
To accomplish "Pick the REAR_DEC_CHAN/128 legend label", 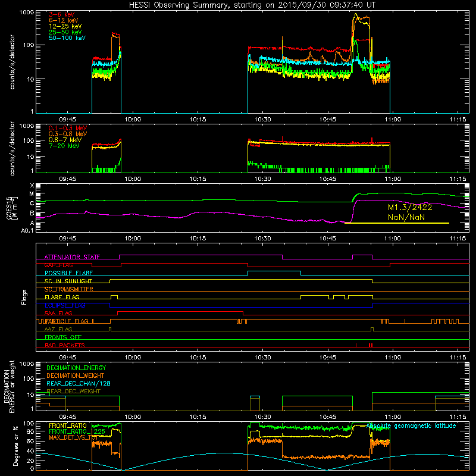I will click(x=79, y=384).
